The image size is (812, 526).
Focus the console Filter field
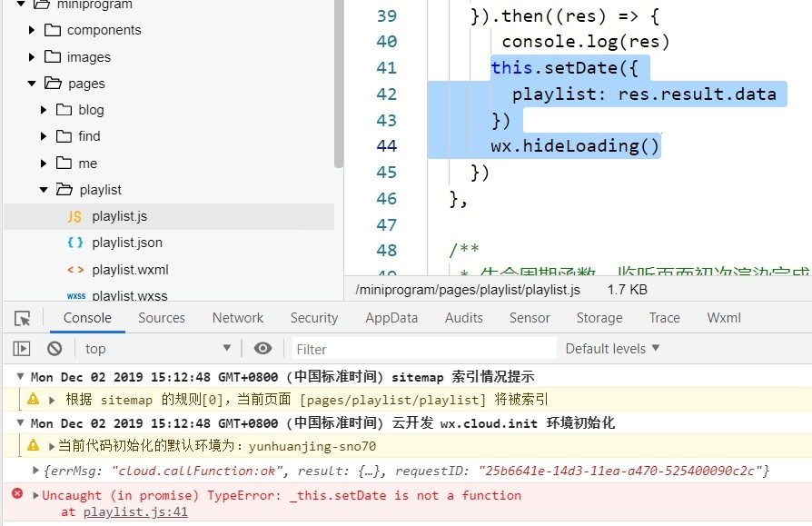click(x=424, y=349)
